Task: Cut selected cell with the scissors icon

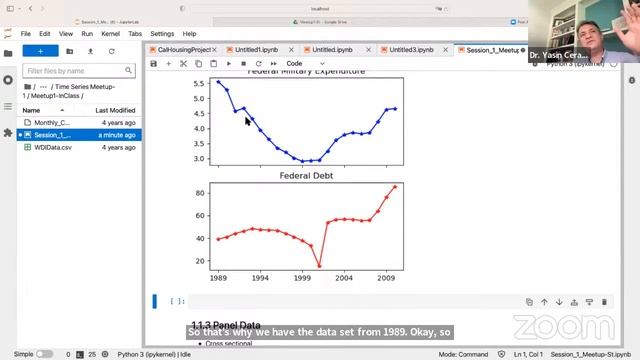Action: coord(183,64)
